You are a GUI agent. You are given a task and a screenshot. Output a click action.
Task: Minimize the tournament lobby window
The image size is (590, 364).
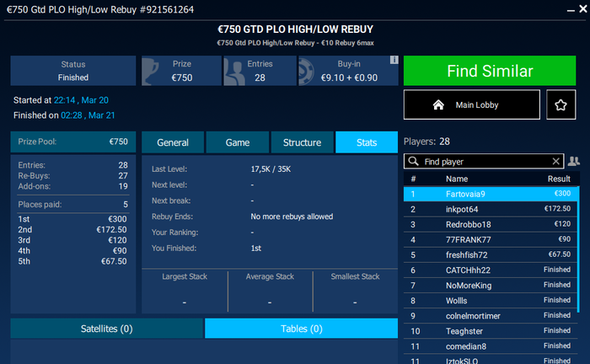571,10
